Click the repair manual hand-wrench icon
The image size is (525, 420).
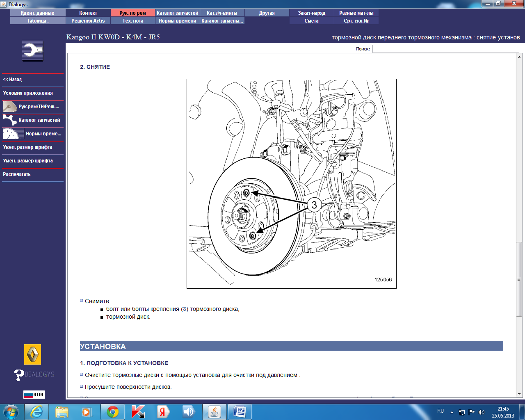tap(10, 107)
